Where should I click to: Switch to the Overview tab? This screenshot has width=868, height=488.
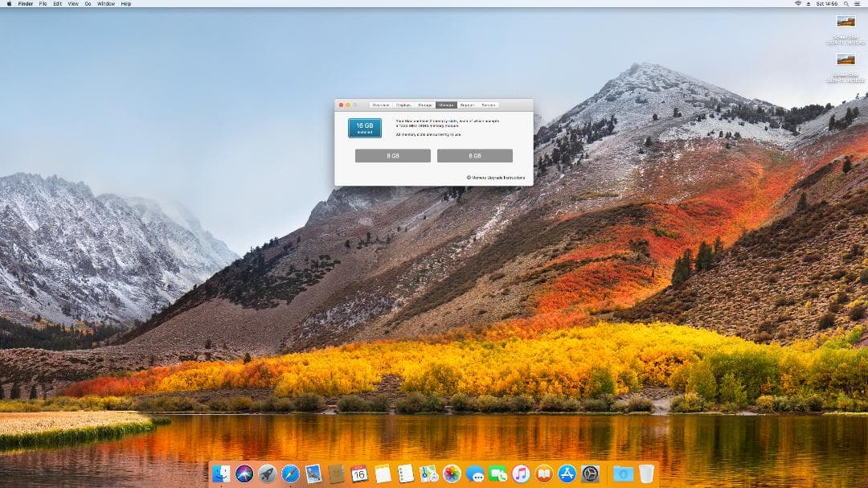click(x=381, y=105)
